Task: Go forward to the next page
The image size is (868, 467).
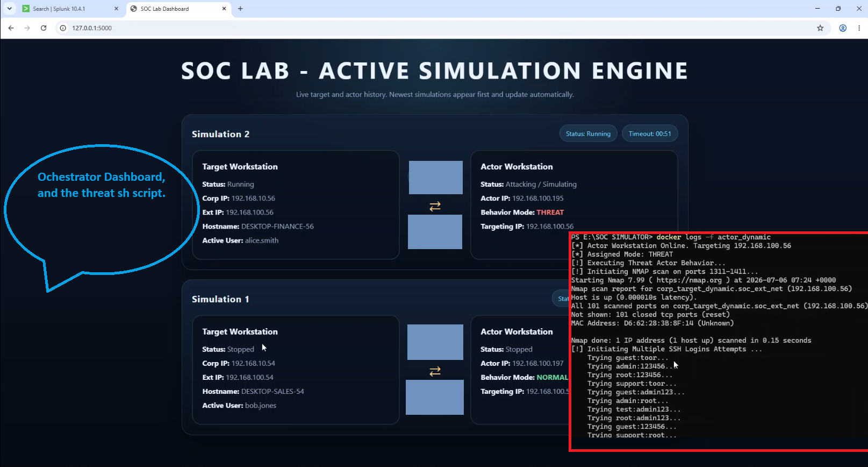Action: pos(27,28)
